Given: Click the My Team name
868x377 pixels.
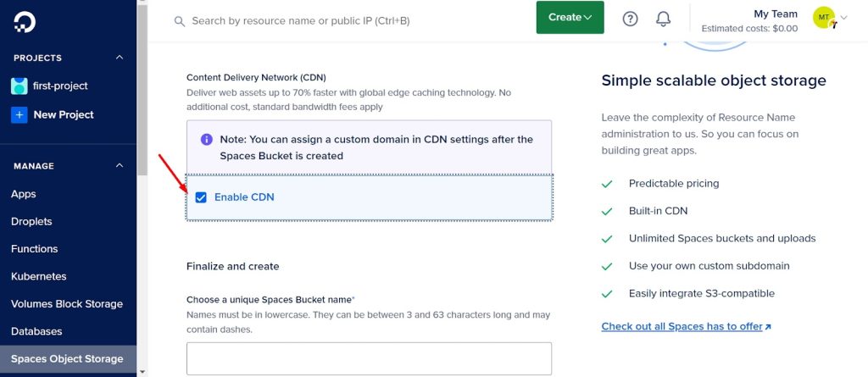Looking at the screenshot, I should [x=776, y=14].
